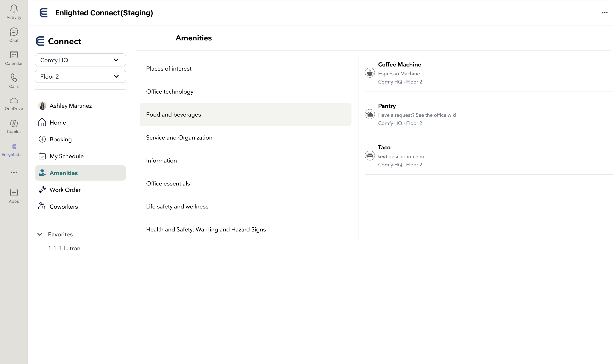This screenshot has height=364, width=613.
Task: Show more apps via rail ellipsis
Action: (14, 172)
